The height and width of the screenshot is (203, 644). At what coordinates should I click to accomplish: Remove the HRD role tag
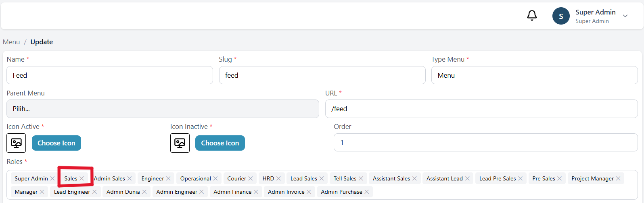click(x=278, y=178)
